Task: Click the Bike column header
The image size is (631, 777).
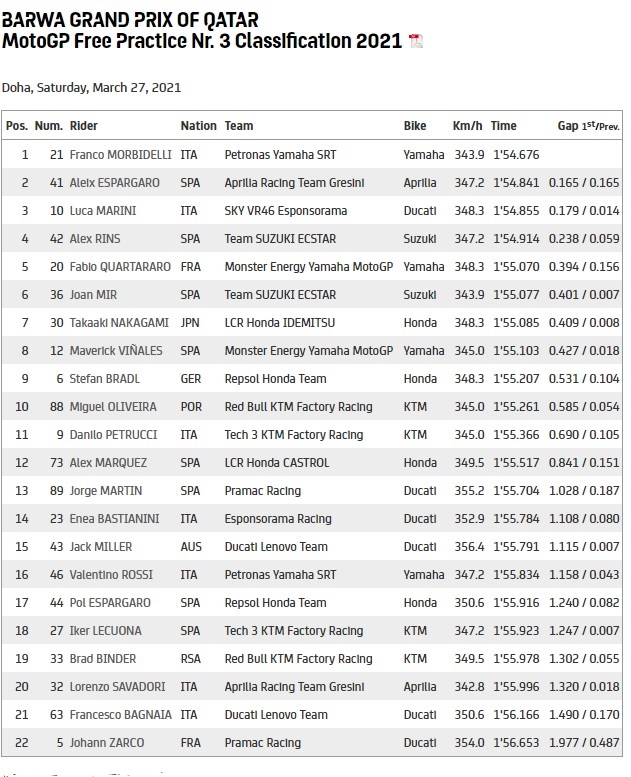Action: 415,126
